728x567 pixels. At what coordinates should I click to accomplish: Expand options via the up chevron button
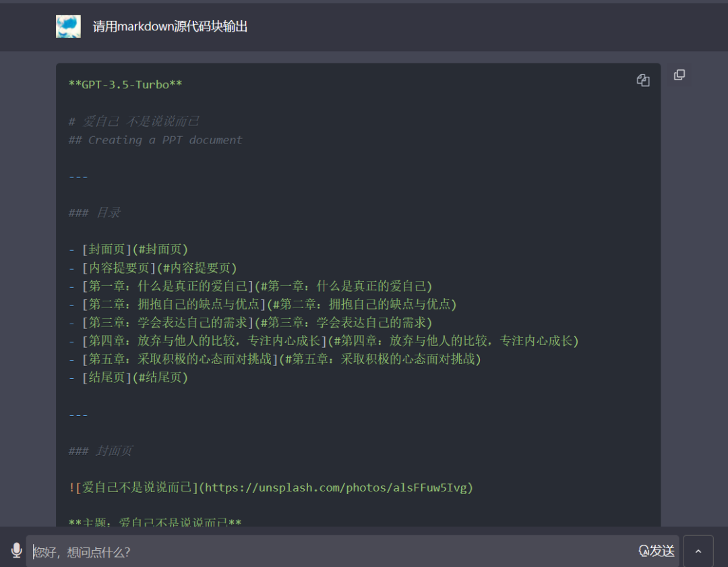698,551
